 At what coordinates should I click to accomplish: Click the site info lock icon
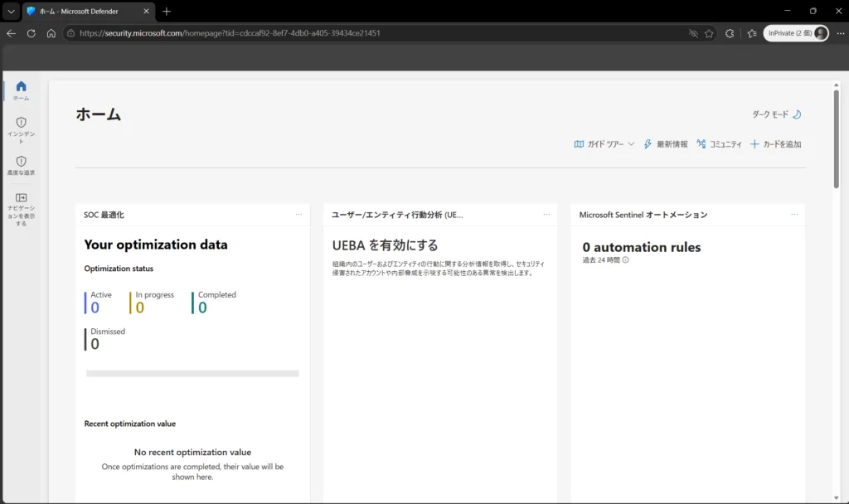pyautogui.click(x=71, y=33)
